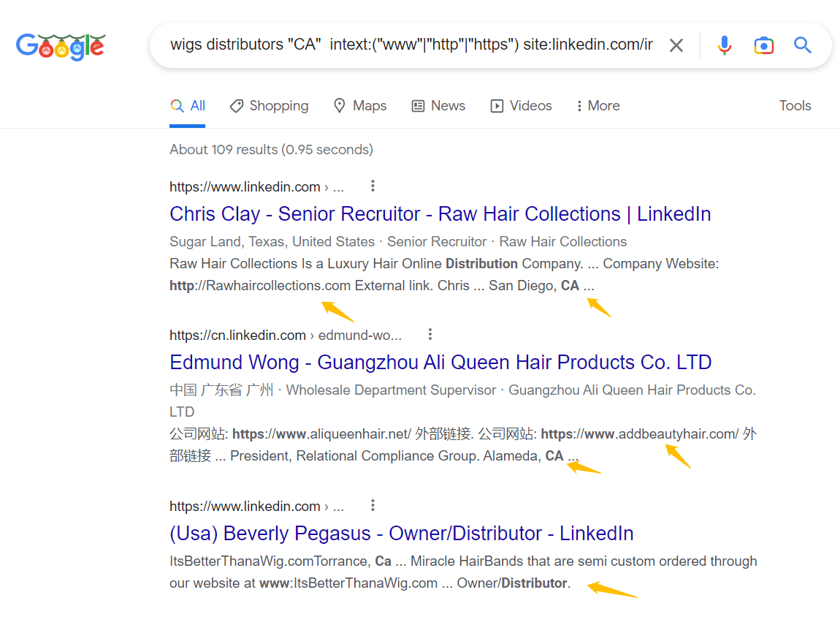The image size is (840, 625).
Task: Switch to the Maps tab
Action: (359, 105)
